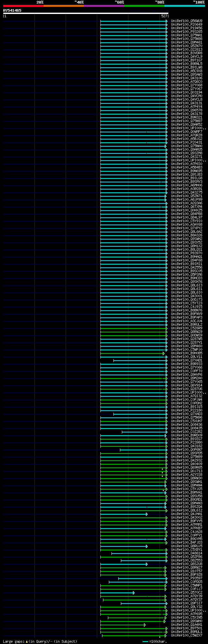This screenshot has height=644, width=208.
Task: Click the red ~20% identity legend bar
Action: [x=23, y=6]
